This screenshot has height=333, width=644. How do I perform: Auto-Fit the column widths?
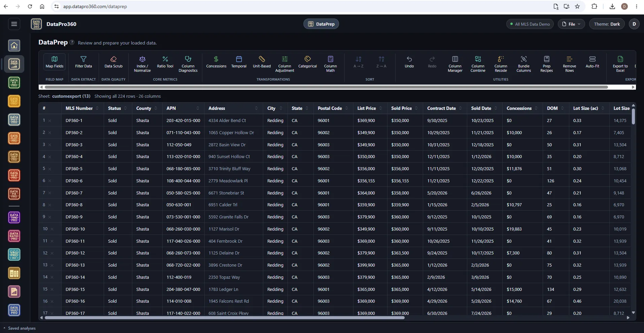click(x=592, y=63)
